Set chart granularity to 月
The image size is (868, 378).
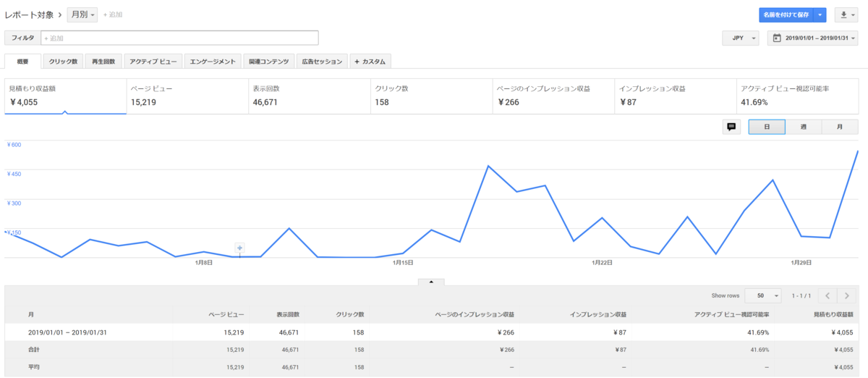pyautogui.click(x=841, y=127)
